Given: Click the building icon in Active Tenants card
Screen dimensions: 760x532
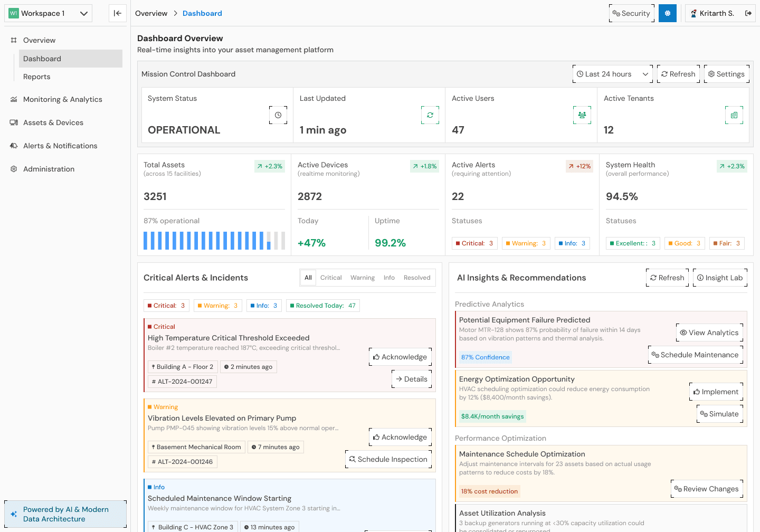Looking at the screenshot, I should [x=734, y=115].
